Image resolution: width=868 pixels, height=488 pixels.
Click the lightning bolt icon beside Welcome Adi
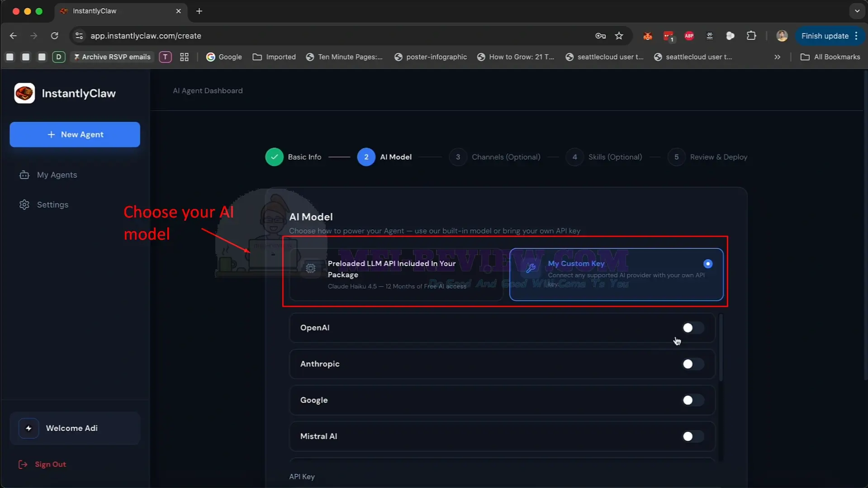pyautogui.click(x=28, y=428)
